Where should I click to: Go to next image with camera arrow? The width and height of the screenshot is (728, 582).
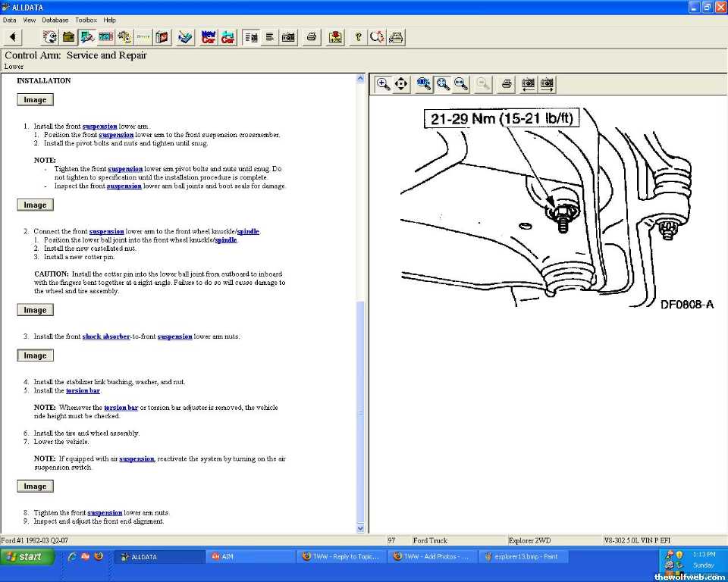(x=547, y=84)
